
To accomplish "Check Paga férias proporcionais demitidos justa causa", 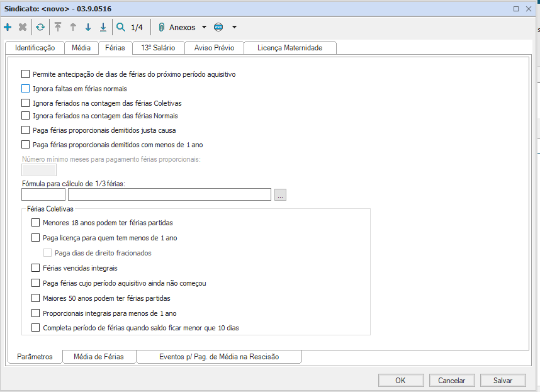I will click(26, 130).
